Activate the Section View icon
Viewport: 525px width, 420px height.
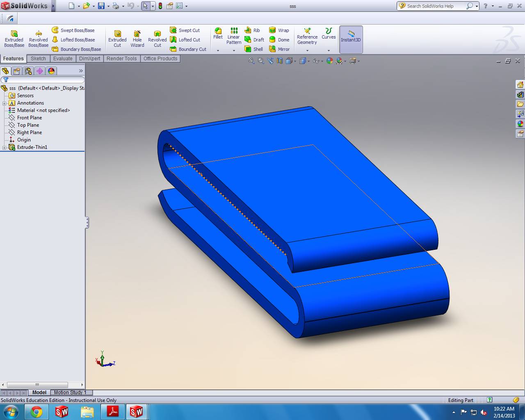pos(280,61)
